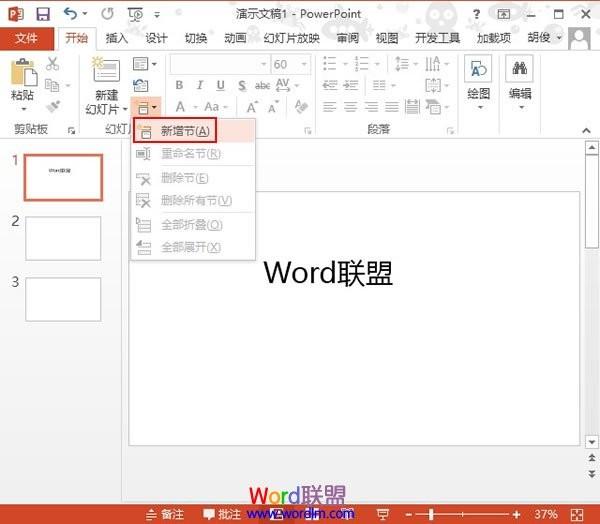600x524 pixels.
Task: Open the font size 60 dropdown
Action: 304,64
